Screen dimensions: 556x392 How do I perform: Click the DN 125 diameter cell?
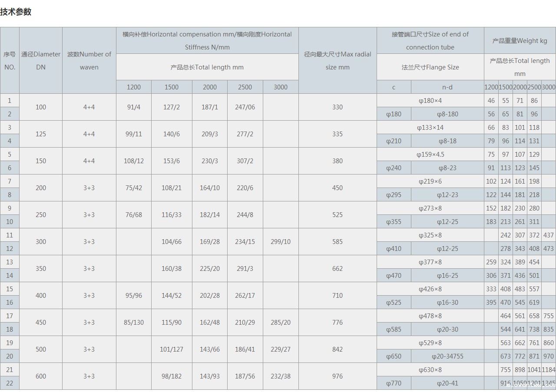41,134
